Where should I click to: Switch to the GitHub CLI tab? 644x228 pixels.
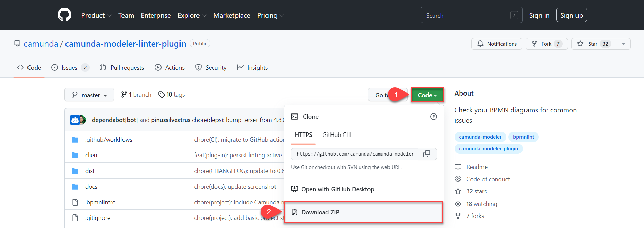(337, 135)
